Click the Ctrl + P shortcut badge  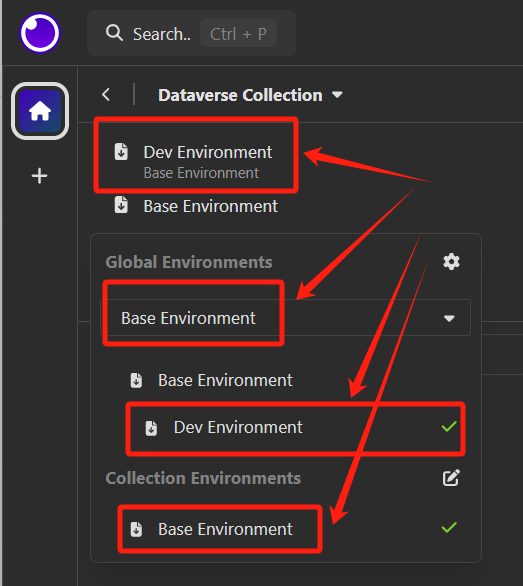(x=238, y=34)
